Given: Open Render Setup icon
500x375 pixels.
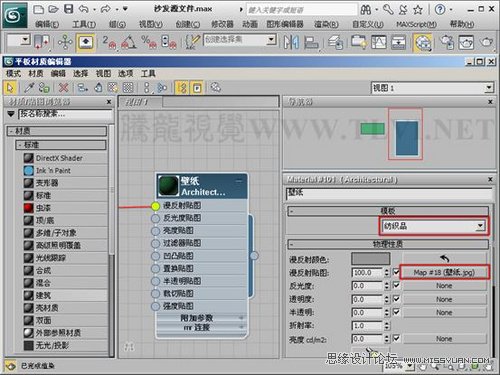Looking at the screenshot, I should click(x=446, y=42).
